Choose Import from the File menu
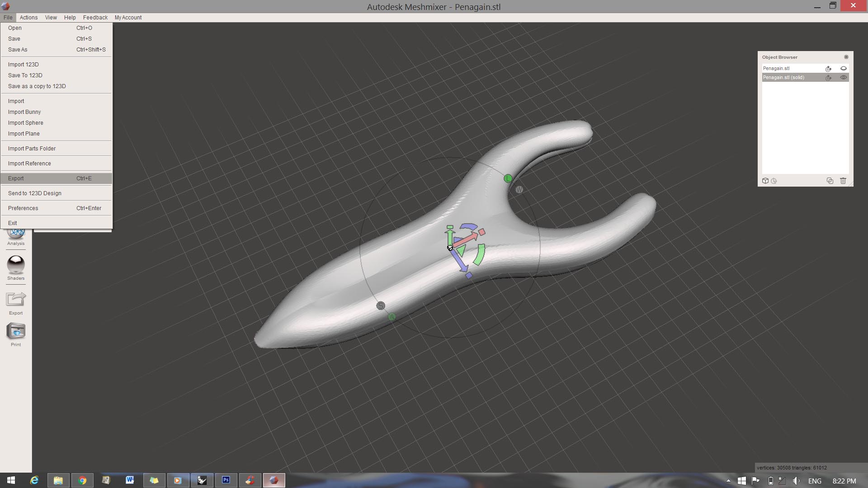 click(x=56, y=101)
